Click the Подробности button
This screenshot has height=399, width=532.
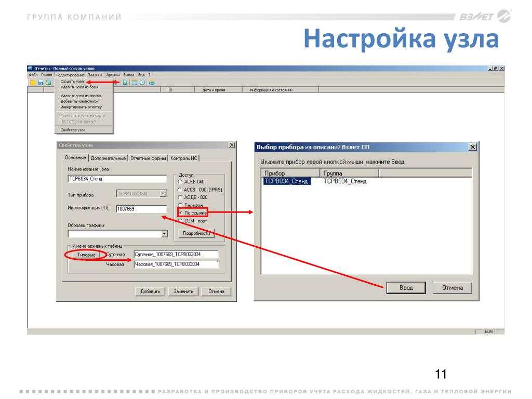point(196,233)
